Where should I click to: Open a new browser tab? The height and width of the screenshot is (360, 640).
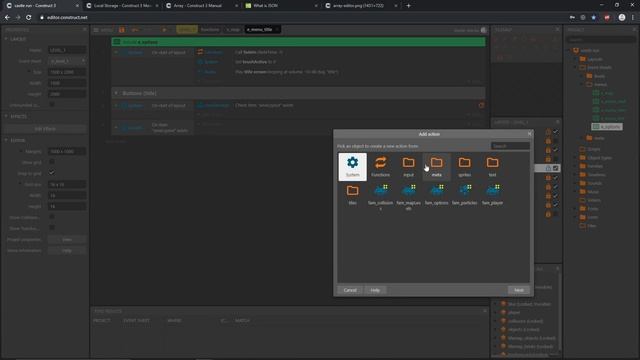coord(409,6)
